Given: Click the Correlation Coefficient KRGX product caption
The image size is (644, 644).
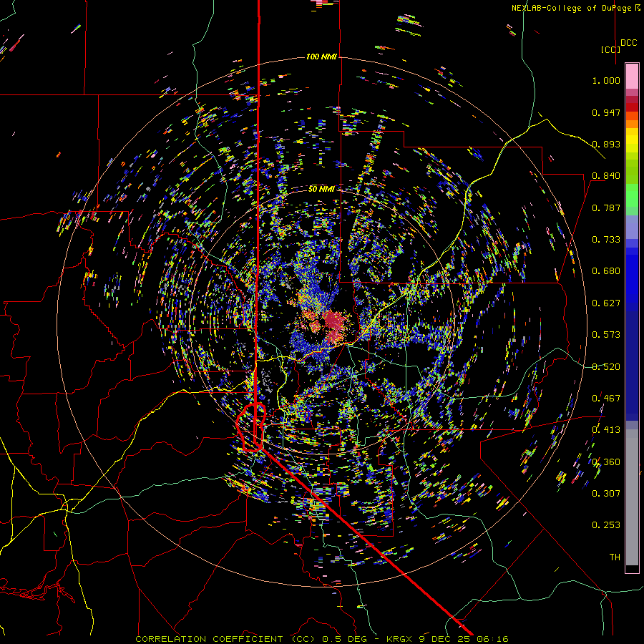Looking at the screenshot, I should point(321,639).
